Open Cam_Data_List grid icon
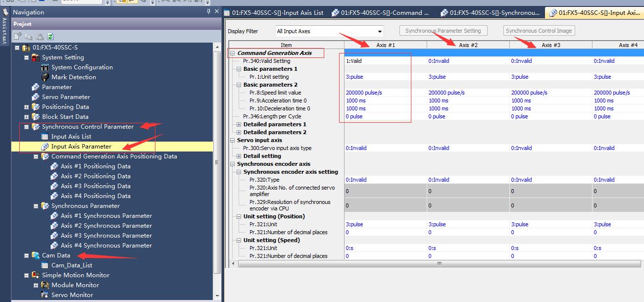644x302 pixels. [x=45, y=265]
